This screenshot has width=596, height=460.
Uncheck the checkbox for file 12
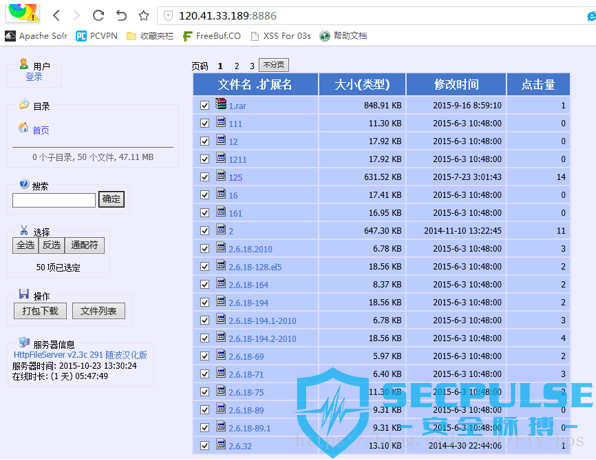204,141
